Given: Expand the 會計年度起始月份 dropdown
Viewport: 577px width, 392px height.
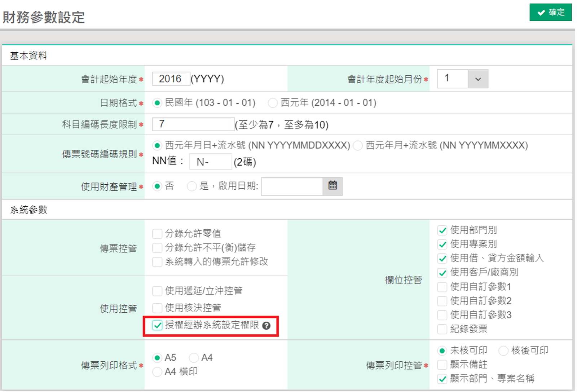Looking at the screenshot, I should pos(477,79).
